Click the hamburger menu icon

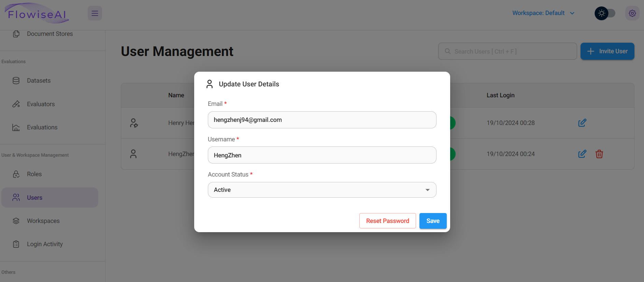point(95,13)
